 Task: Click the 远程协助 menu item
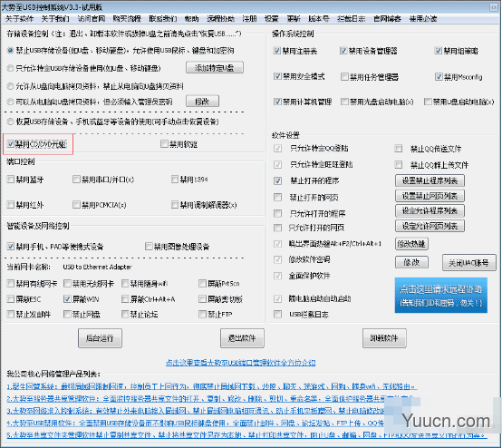220,18
